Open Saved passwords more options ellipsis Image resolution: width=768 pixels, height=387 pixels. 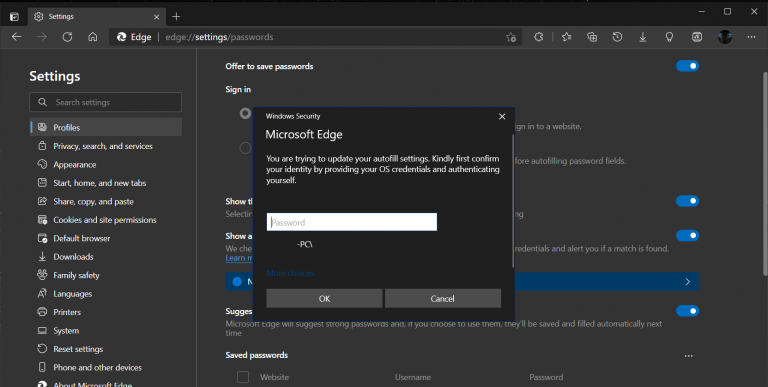(689, 356)
